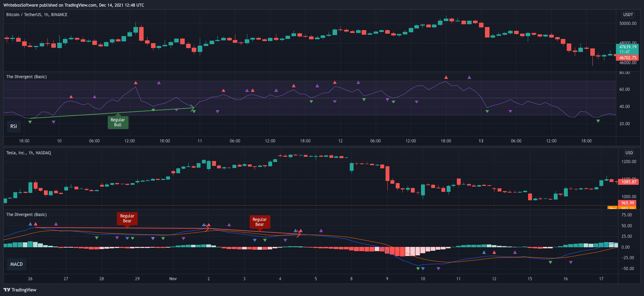Click the Tesla, Inc., 1h, NASDAQ title
This screenshot has height=296, width=644.
[x=29, y=153]
